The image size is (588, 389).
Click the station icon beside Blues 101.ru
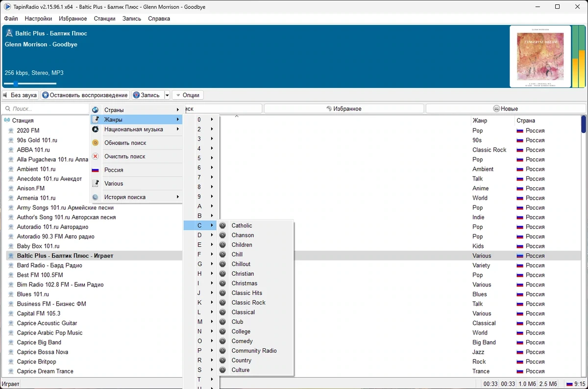pyautogui.click(x=11, y=294)
